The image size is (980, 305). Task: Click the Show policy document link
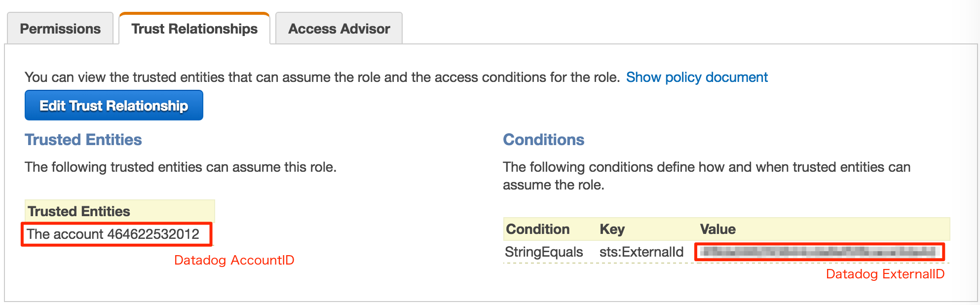click(x=697, y=77)
